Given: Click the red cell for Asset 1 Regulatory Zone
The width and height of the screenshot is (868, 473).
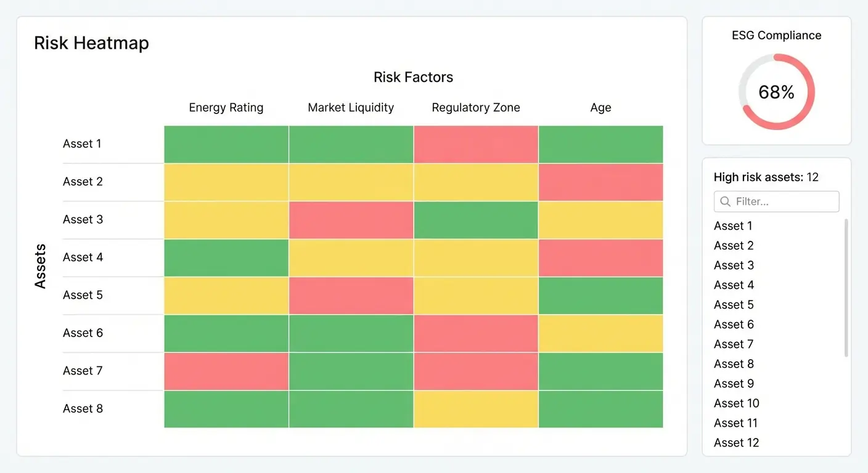Looking at the screenshot, I should [475, 144].
